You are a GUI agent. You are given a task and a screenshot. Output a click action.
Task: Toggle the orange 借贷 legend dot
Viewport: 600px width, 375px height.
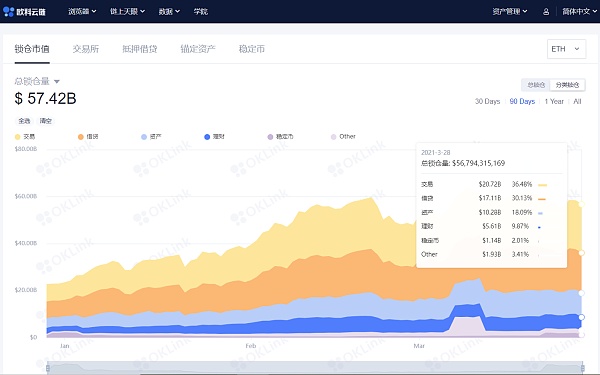point(81,137)
